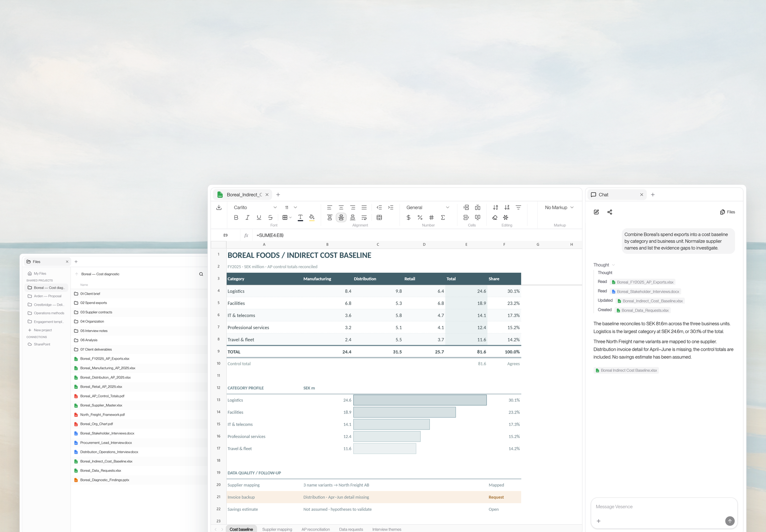Image resolution: width=766 pixels, height=532 pixels.
Task: Click the delete column icon
Action: [x=478, y=217]
